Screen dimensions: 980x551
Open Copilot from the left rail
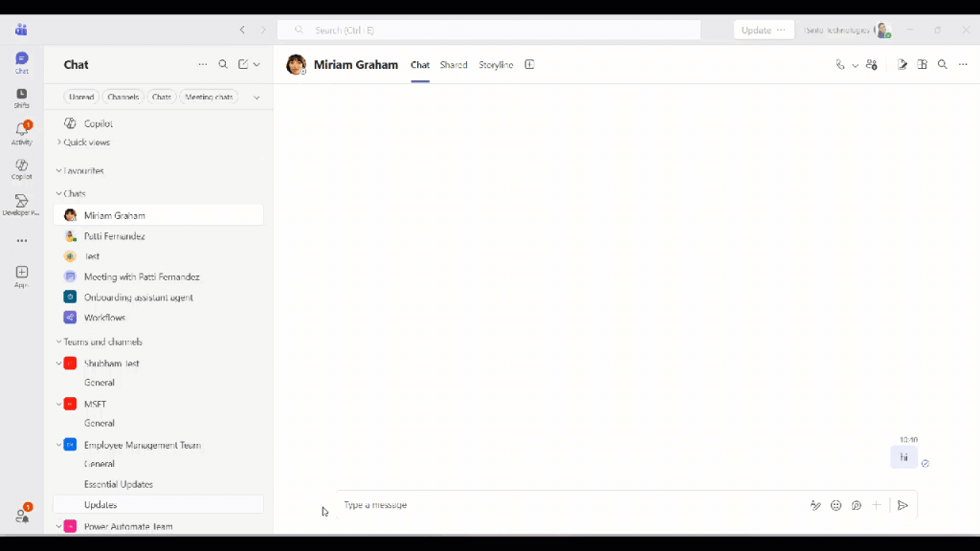pos(22,168)
